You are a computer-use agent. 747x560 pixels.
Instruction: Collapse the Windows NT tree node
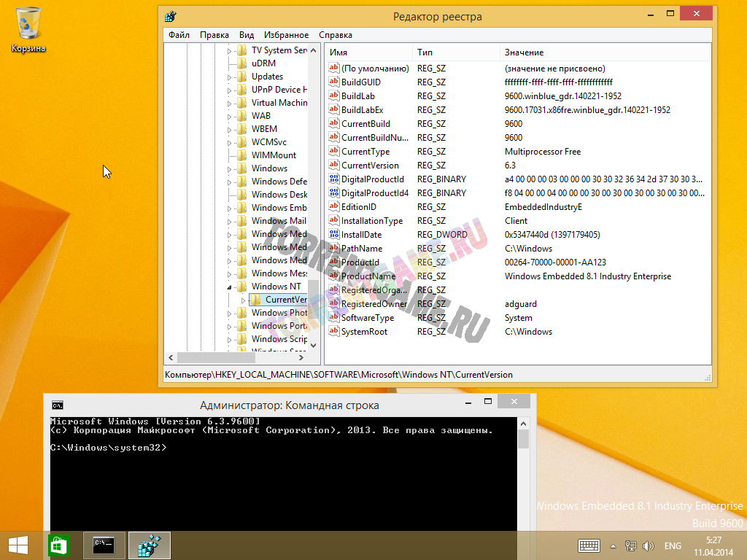click(x=230, y=287)
